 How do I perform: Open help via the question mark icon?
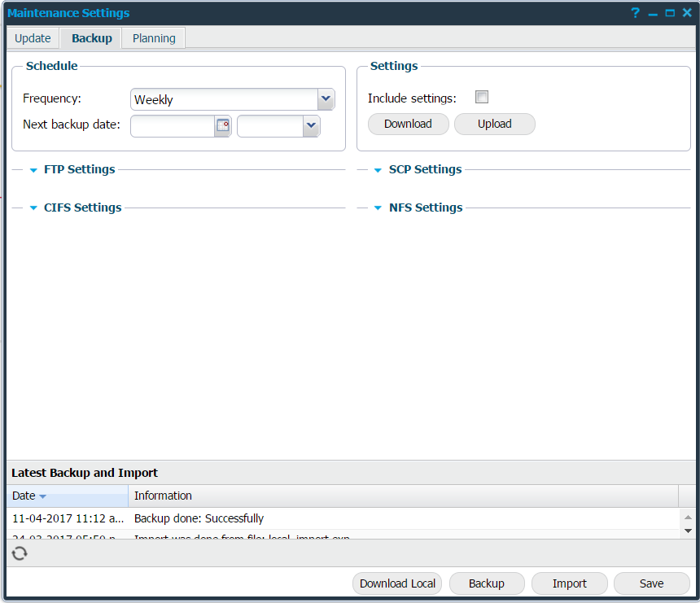click(634, 12)
